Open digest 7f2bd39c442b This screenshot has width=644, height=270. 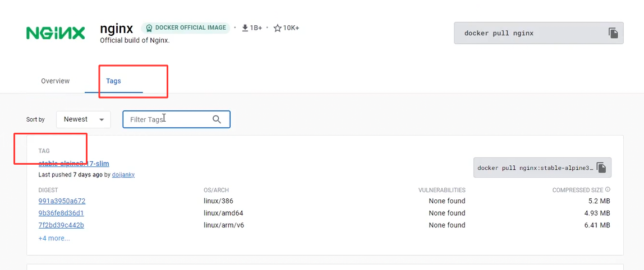pyautogui.click(x=61, y=225)
